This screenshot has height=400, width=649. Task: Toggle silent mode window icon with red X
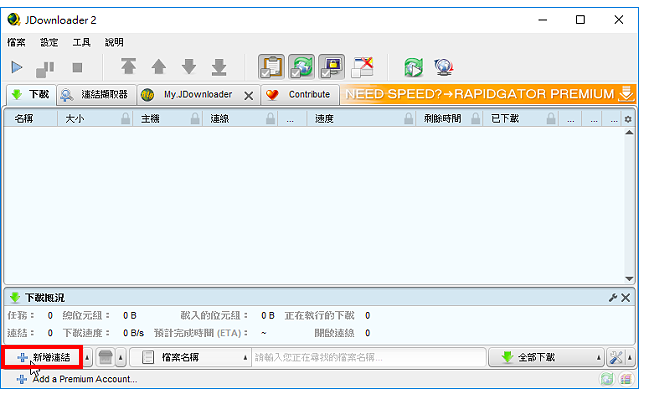click(x=362, y=67)
